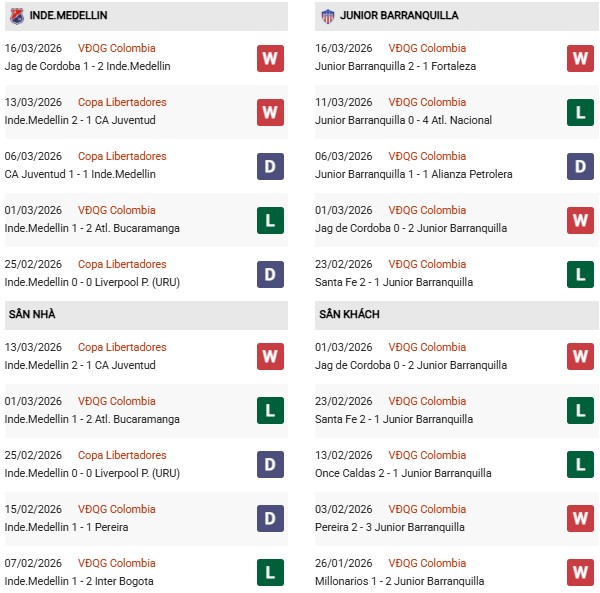Open VĐQG Colombia link dated 26/01/2026

click(428, 563)
